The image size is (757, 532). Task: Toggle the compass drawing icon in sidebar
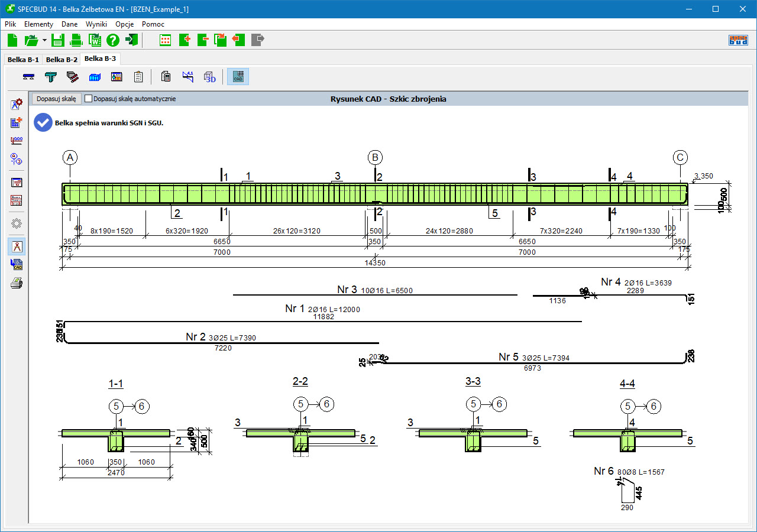click(x=17, y=246)
